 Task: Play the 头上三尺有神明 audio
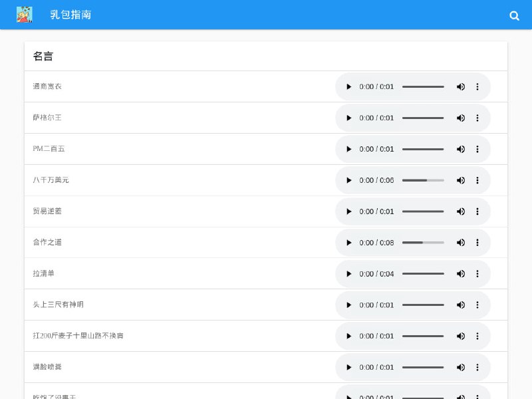coord(348,305)
